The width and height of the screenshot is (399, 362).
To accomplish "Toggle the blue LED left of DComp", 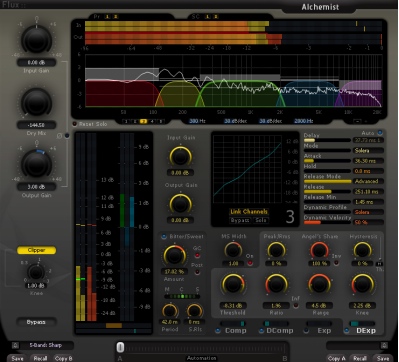I will pyautogui.click(x=262, y=331).
